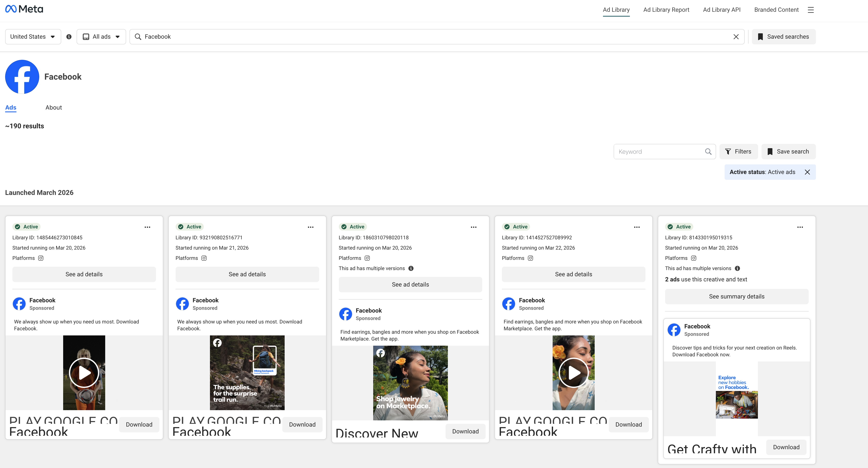Click keyword search magnifier icon
This screenshot has width=868, height=468.
pyautogui.click(x=708, y=152)
